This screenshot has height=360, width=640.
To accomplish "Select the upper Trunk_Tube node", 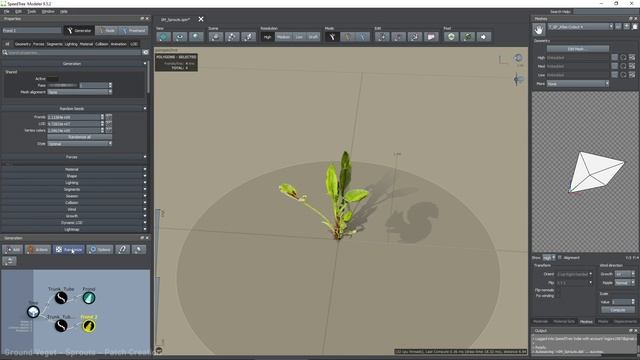I will pyautogui.click(x=61, y=298).
